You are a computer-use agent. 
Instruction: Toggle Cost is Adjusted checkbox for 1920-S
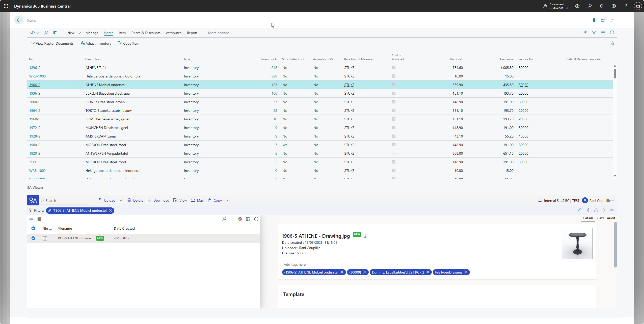394,153
